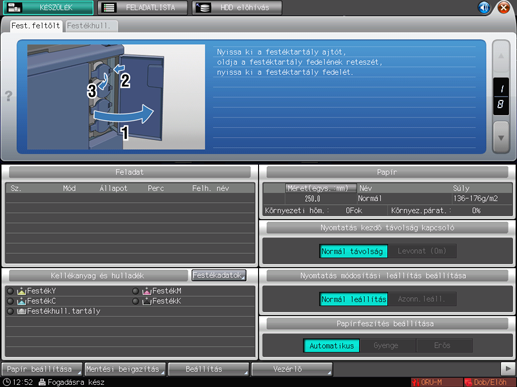Click the Fogadásra kész status text
The image size is (517, 387).
(x=76, y=382)
